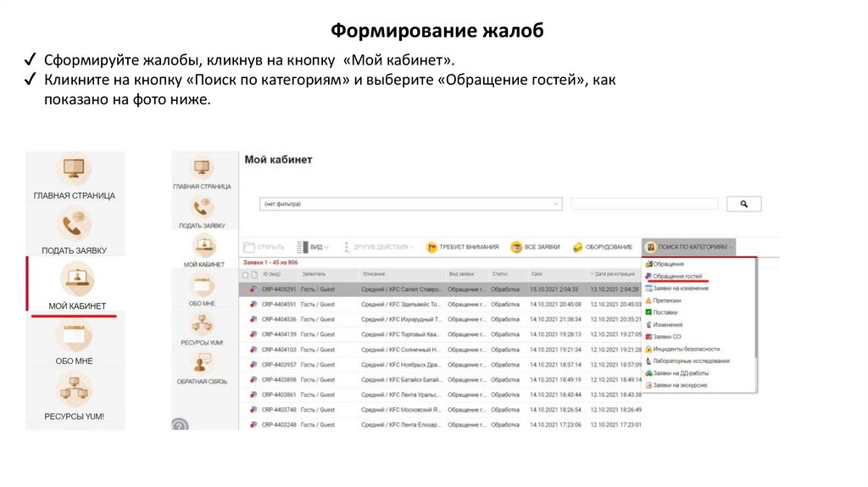Toggle the Поиск по категориям dropdown
This screenshot has height=487, width=868.
[688, 247]
